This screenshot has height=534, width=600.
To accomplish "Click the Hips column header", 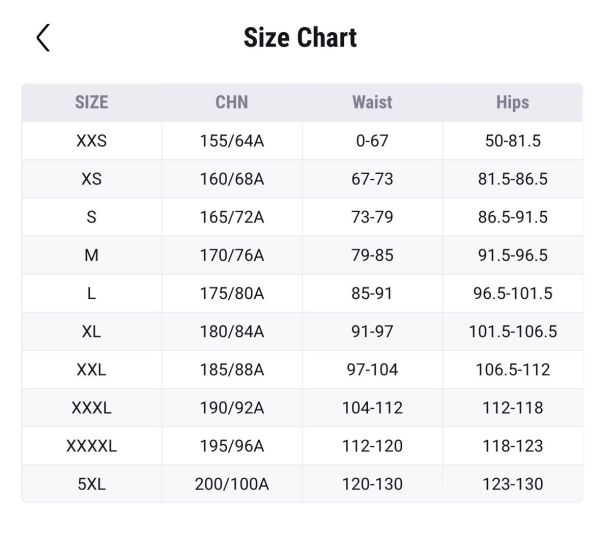I will (x=512, y=102).
